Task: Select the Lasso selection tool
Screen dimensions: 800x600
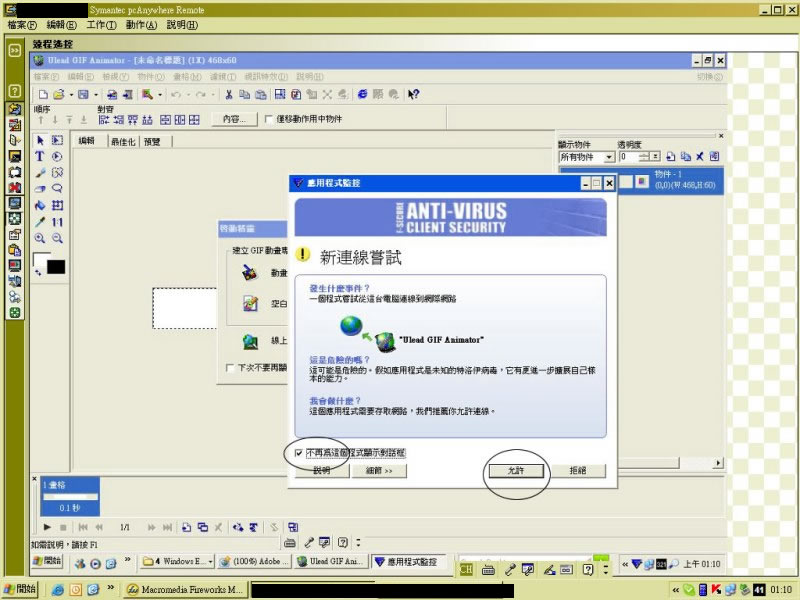Action: (x=57, y=189)
